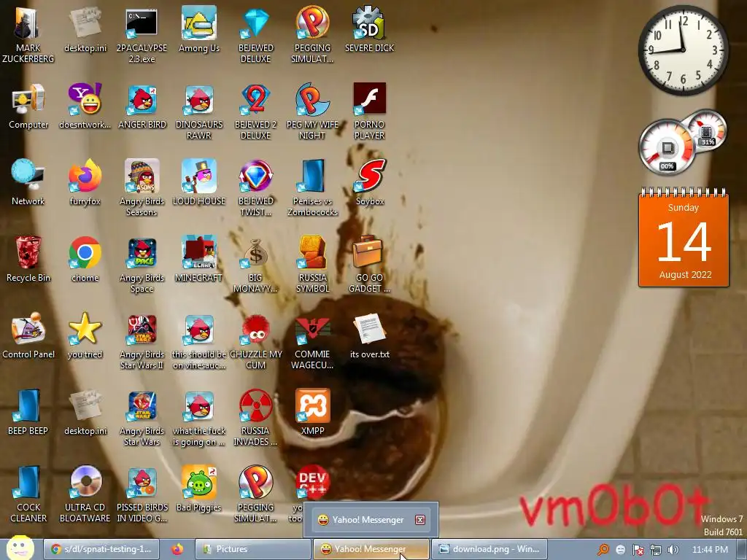Select the DINOSAURS RAWR icon
747x560 pixels.
[199, 112]
